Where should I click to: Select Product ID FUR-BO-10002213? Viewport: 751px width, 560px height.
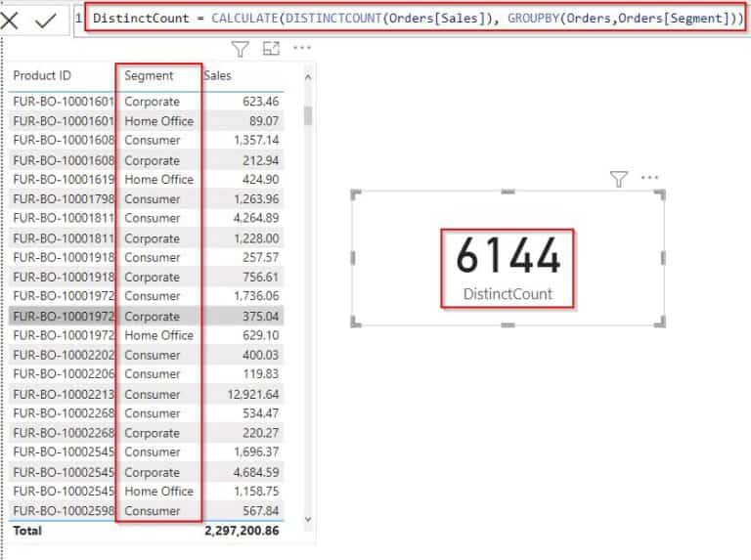coord(64,395)
